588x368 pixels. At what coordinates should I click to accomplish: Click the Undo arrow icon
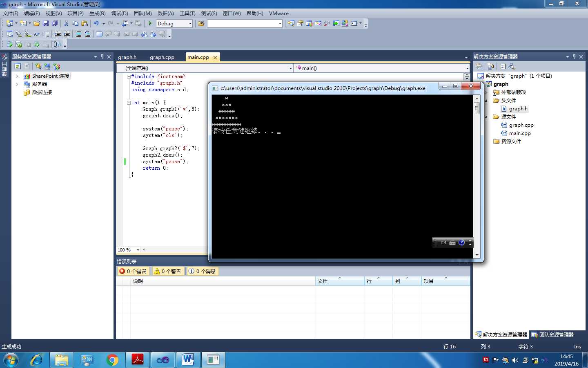[96, 23]
